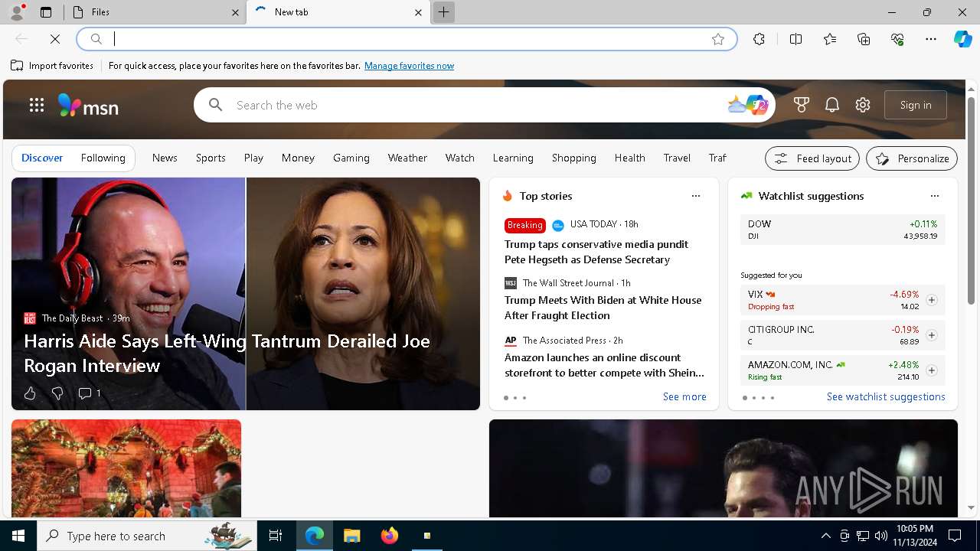
Task: Open the Sports category
Action: pyautogui.click(x=211, y=158)
